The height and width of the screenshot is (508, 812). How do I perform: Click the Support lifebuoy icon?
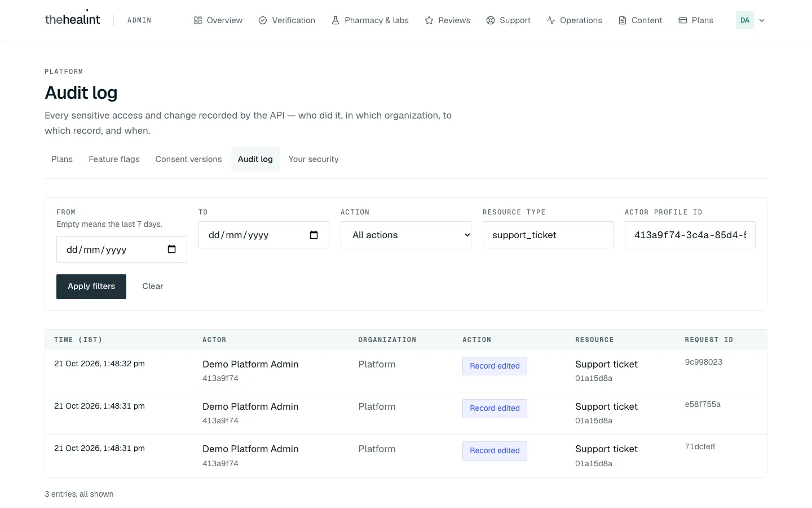click(x=491, y=20)
